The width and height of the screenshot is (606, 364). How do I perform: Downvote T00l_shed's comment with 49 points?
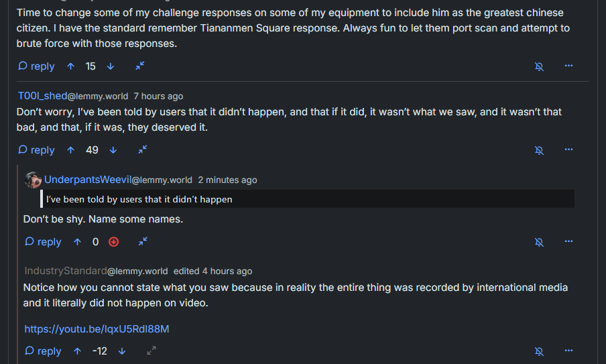click(113, 150)
